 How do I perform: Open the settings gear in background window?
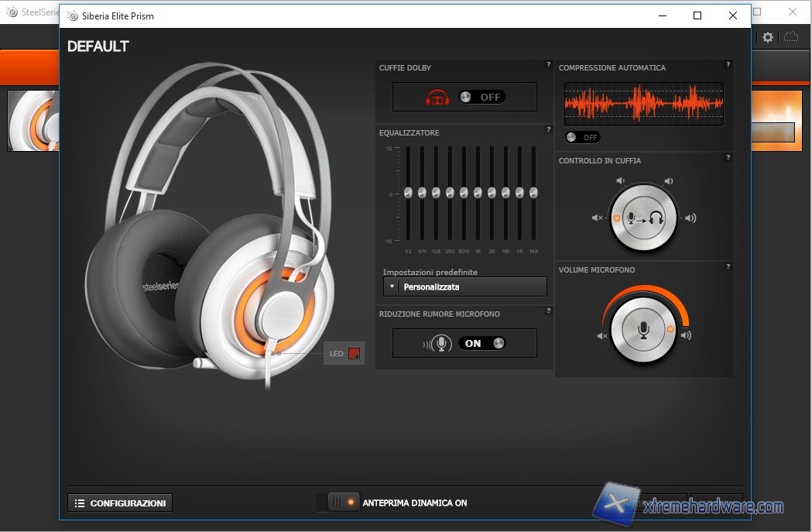click(768, 37)
